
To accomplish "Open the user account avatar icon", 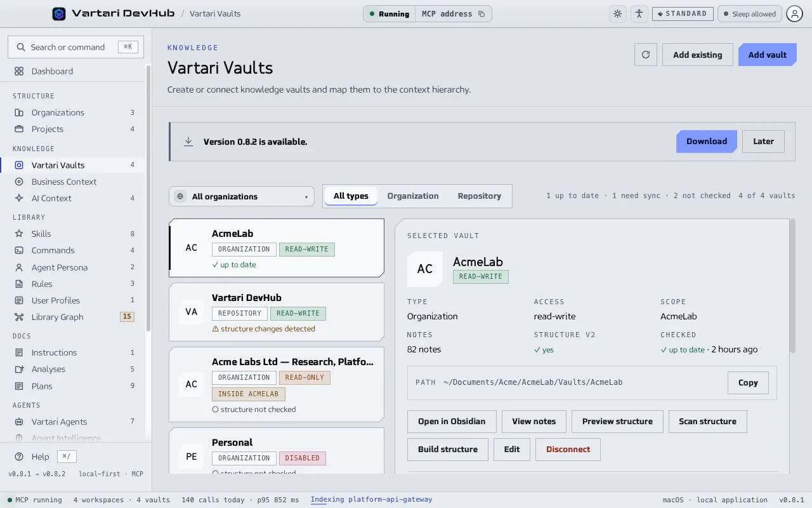I will click(794, 13).
